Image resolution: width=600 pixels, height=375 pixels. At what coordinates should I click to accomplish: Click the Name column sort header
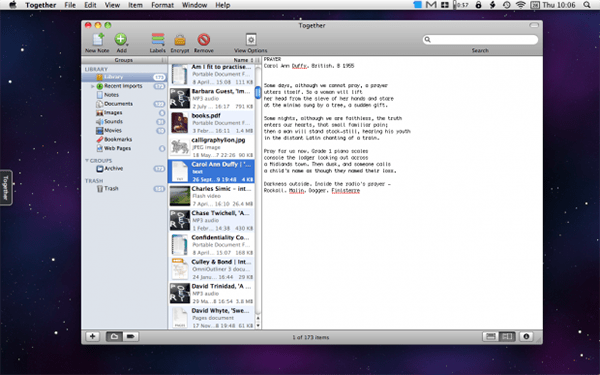(x=211, y=60)
